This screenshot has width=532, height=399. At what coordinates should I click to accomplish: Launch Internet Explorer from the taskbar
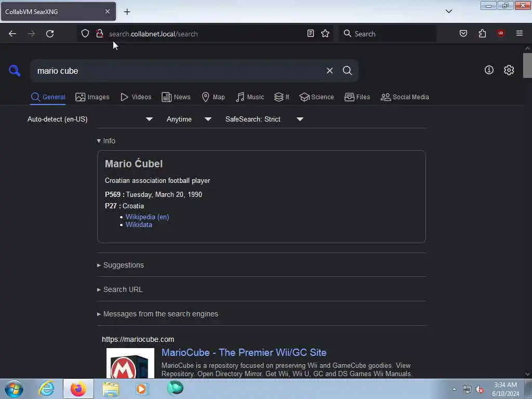click(46, 389)
